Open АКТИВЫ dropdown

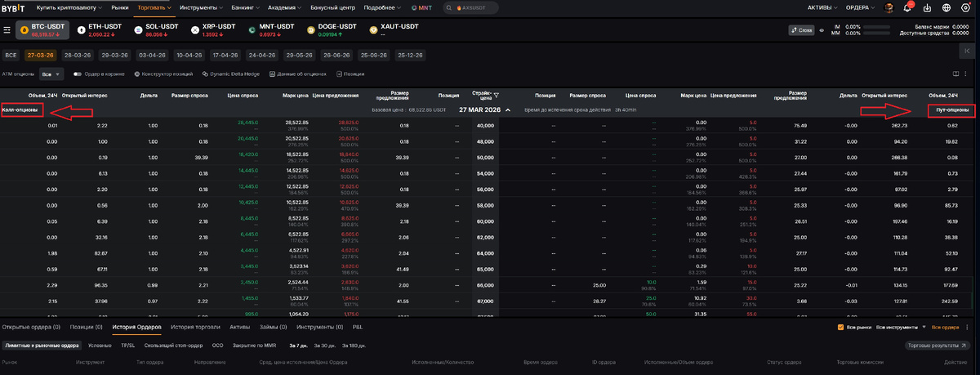tap(822, 7)
